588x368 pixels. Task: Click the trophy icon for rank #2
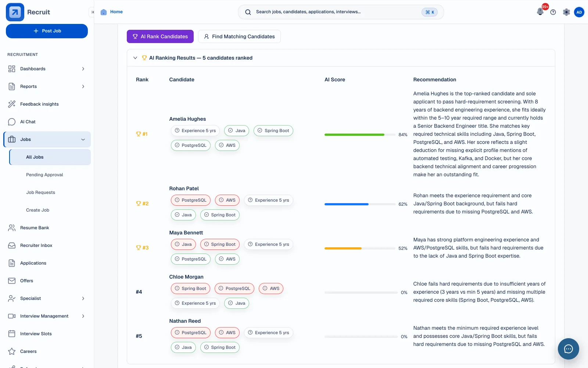tap(139, 204)
